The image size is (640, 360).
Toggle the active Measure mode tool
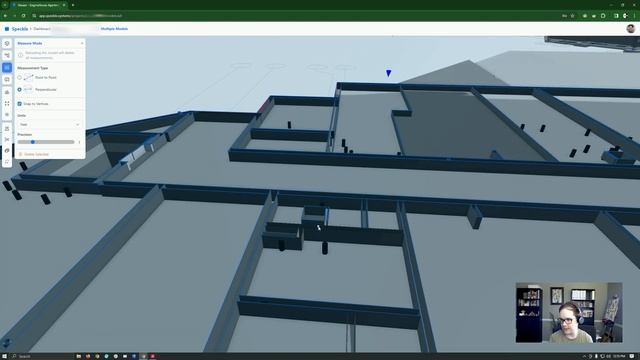[7, 67]
